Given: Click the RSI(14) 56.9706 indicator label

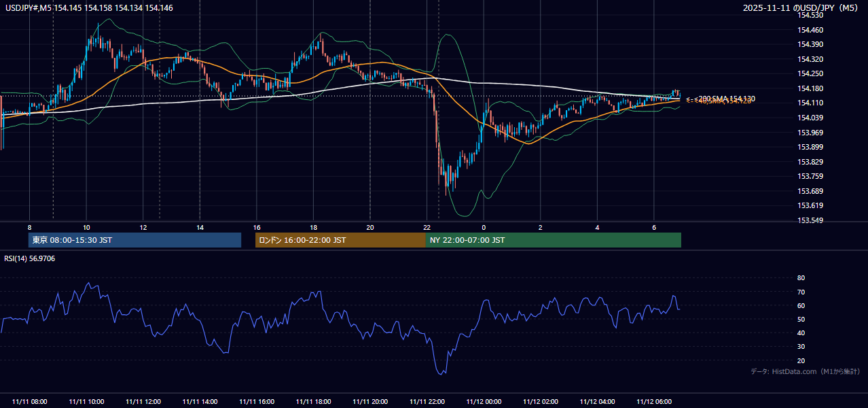Looking at the screenshot, I should coord(30,258).
